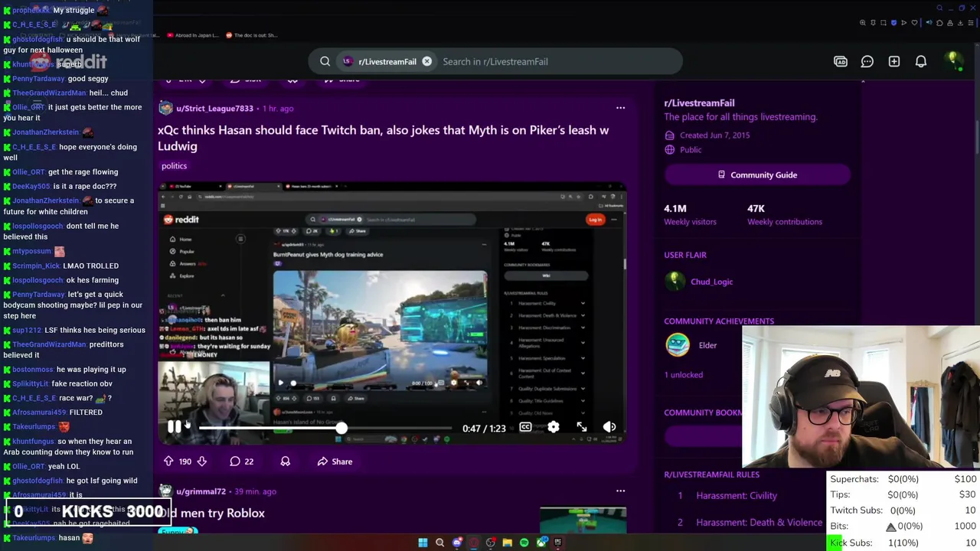
Task: Click the 4.1M Weekly visitors stat
Action: [x=690, y=215]
